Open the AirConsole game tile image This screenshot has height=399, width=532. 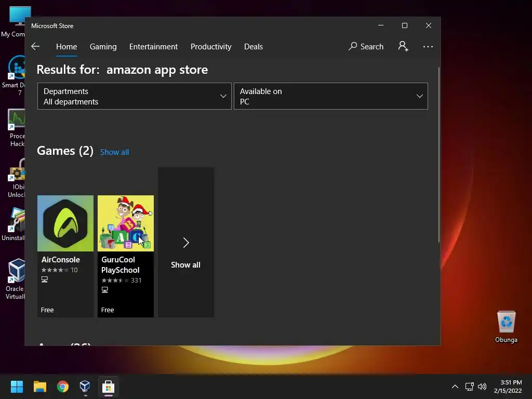pos(65,223)
